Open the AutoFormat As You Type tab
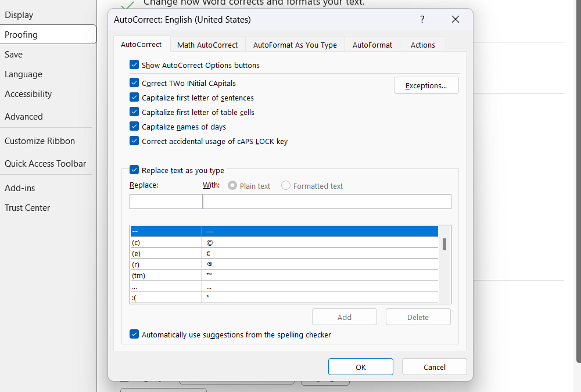This screenshot has height=392, width=581. tap(295, 45)
